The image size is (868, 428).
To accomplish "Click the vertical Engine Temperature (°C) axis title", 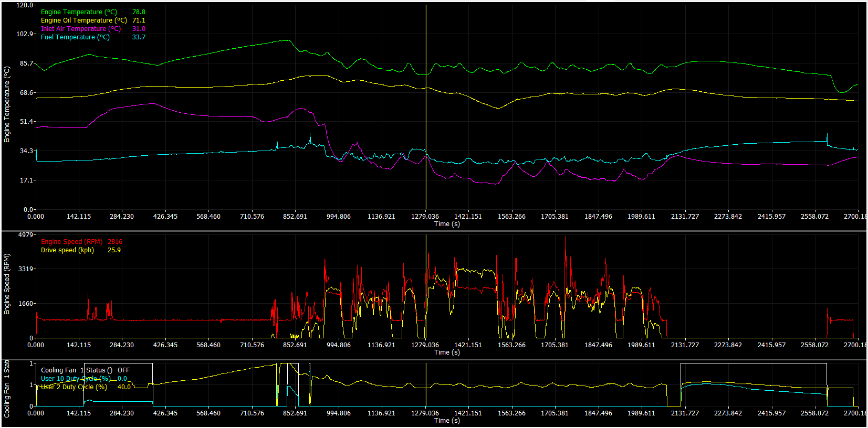I will coord(7,104).
